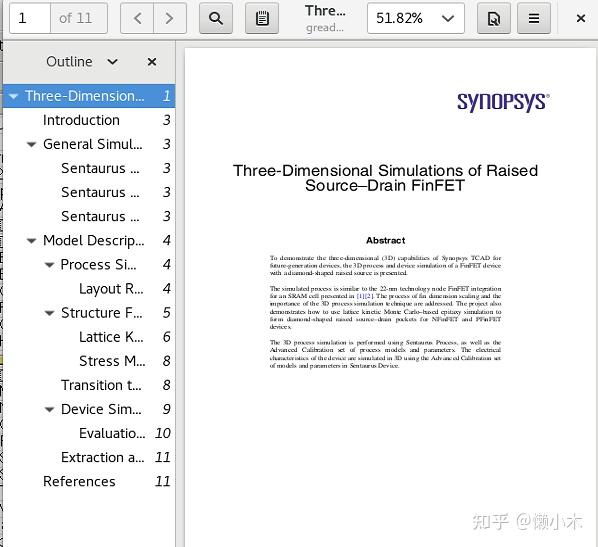
Task: Open the document view options icon
Action: click(494, 18)
